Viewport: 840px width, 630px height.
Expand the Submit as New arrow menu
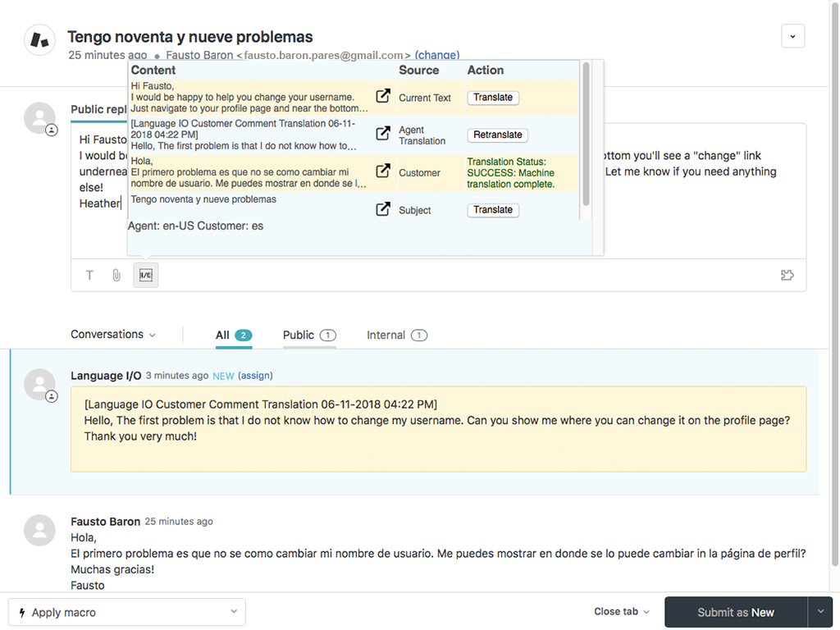820,612
